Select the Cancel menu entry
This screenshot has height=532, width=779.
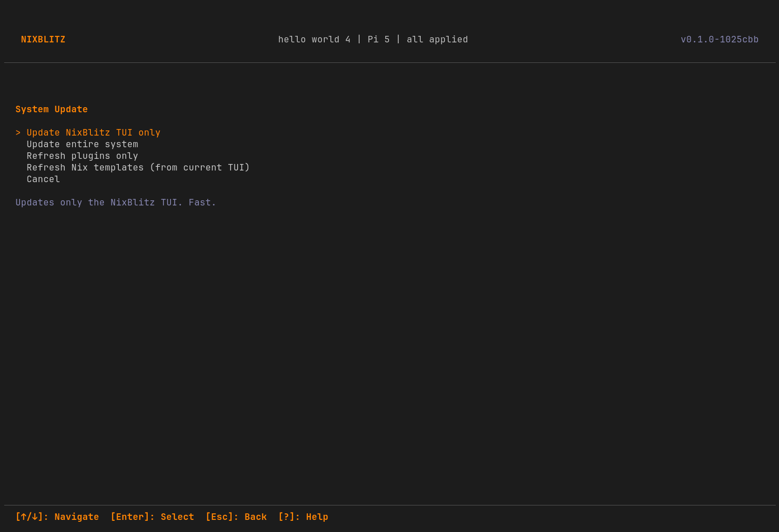click(43, 179)
